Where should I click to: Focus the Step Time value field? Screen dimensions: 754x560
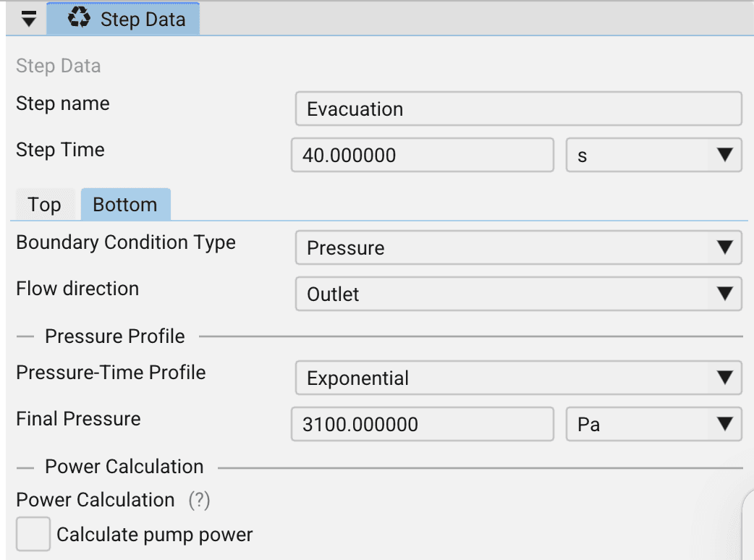[422, 156]
